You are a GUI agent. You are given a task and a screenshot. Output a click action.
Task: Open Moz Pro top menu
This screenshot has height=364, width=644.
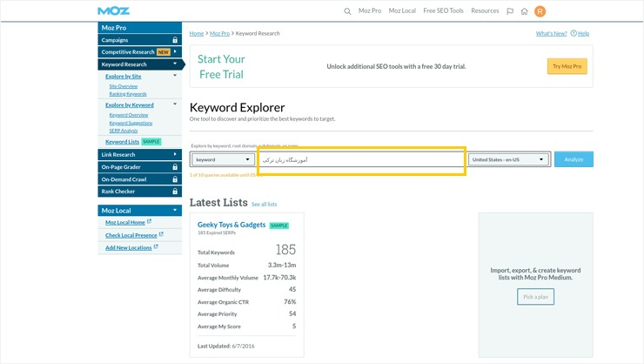(x=370, y=10)
